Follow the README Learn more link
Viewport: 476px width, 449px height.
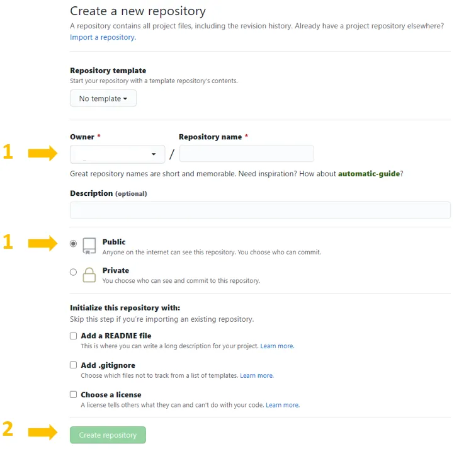(x=277, y=346)
